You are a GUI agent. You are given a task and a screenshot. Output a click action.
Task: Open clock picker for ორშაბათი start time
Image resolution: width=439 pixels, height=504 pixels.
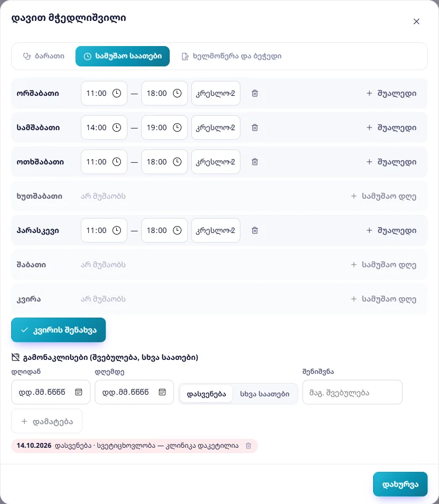coord(117,93)
